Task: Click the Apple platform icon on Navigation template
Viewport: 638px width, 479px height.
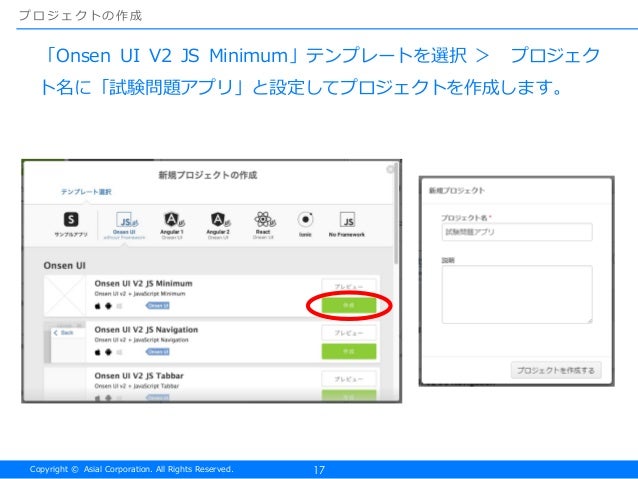Action: (98, 352)
